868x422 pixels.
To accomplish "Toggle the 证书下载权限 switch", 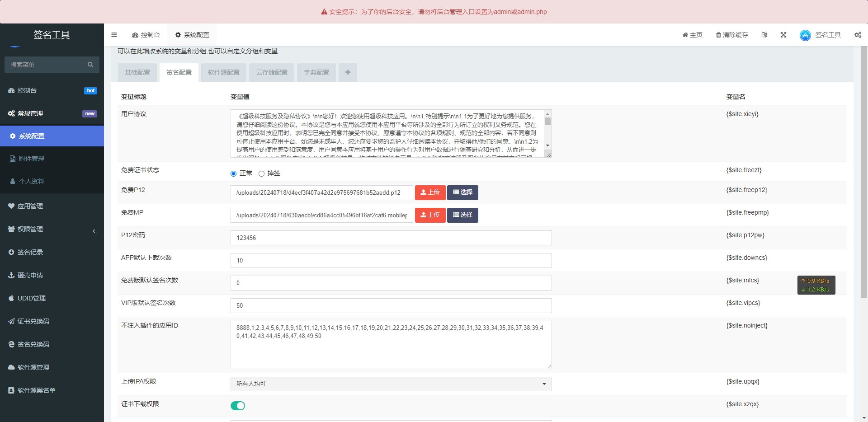I will click(x=238, y=406).
